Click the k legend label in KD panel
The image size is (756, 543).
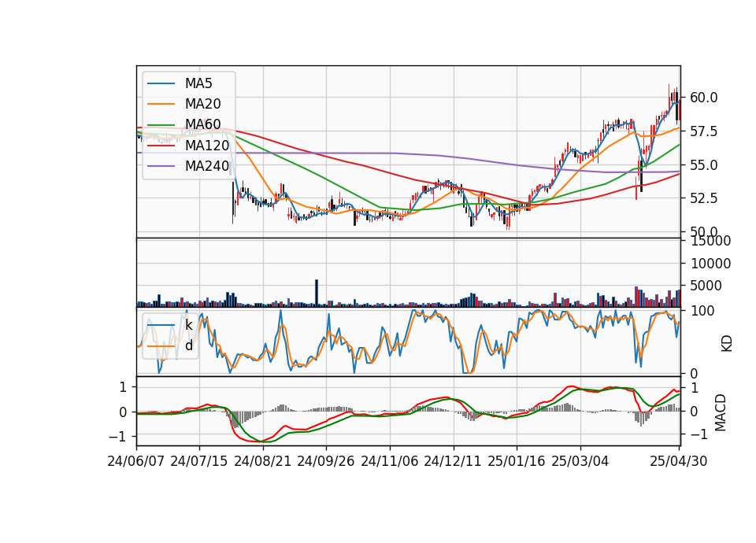point(188,325)
